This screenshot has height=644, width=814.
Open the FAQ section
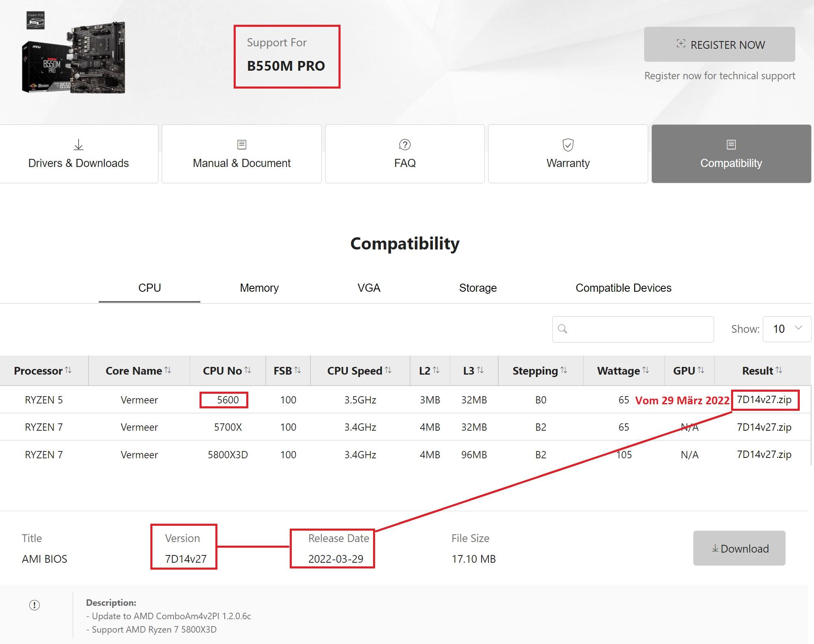pyautogui.click(x=405, y=154)
